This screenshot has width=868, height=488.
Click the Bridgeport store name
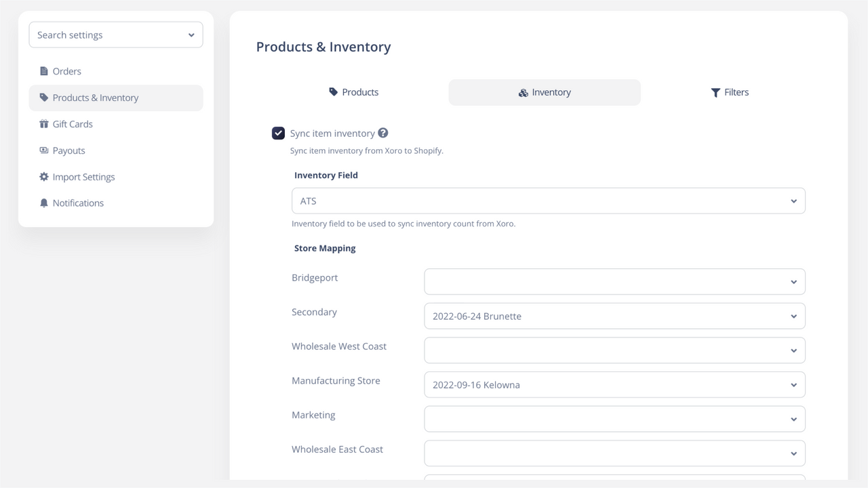click(315, 278)
